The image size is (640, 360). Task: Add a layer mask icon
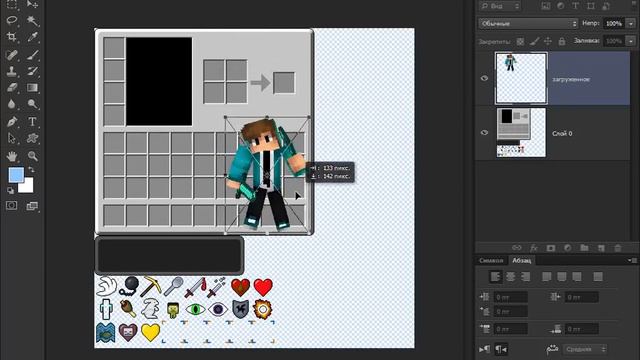coord(551,248)
